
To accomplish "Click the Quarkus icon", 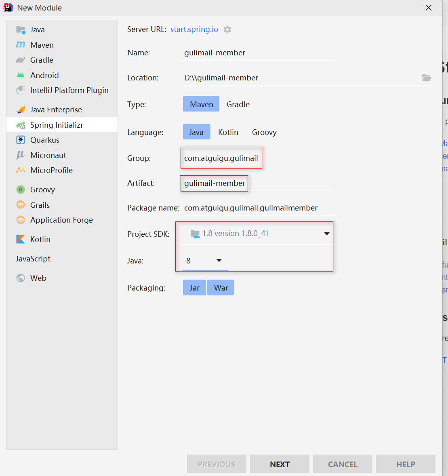I will (21, 140).
